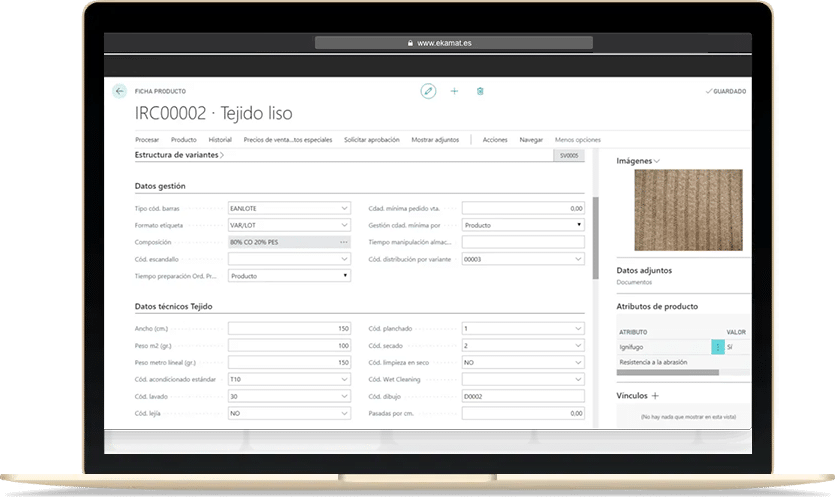Click the pencil edit icon
Screen dimensions: 835x497
click(x=428, y=91)
